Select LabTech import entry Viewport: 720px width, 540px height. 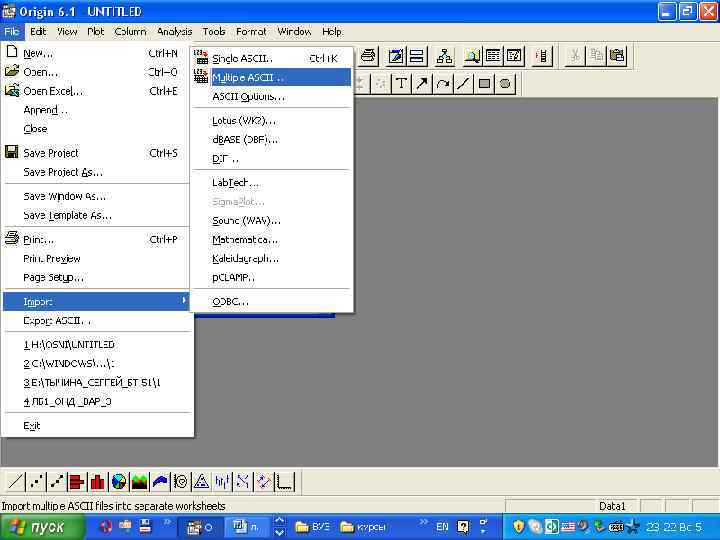click(x=272, y=183)
